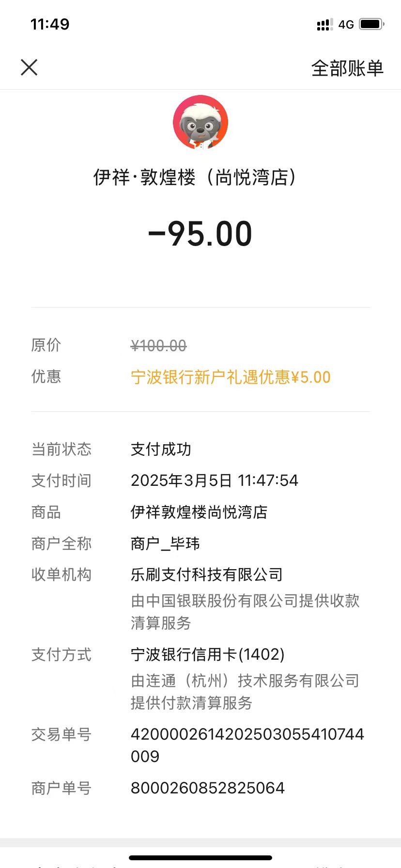Tap the home indicator bar at bottom
The image size is (401, 868).
click(200, 858)
